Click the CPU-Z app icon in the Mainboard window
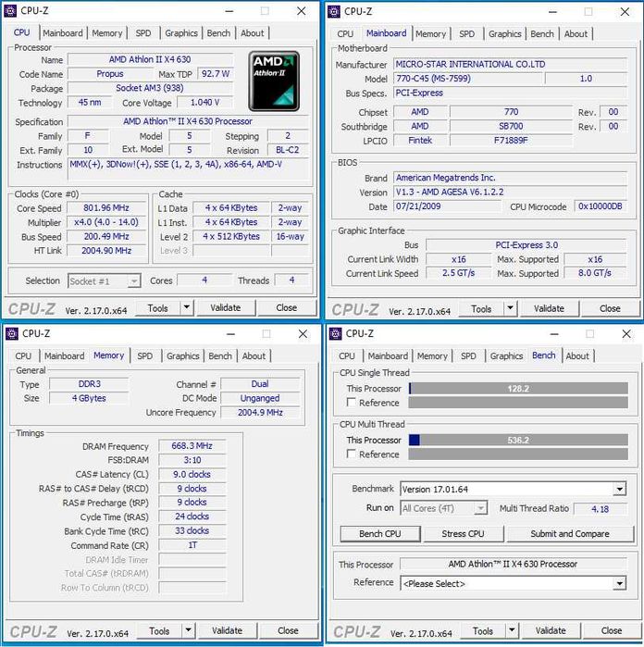This screenshot has width=644, height=647. [334, 11]
